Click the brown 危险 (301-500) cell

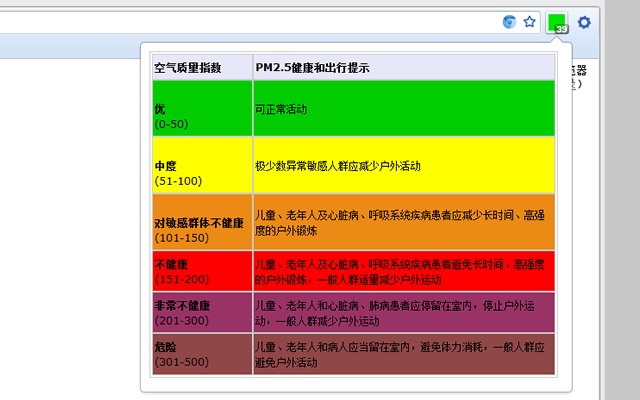tap(202, 354)
